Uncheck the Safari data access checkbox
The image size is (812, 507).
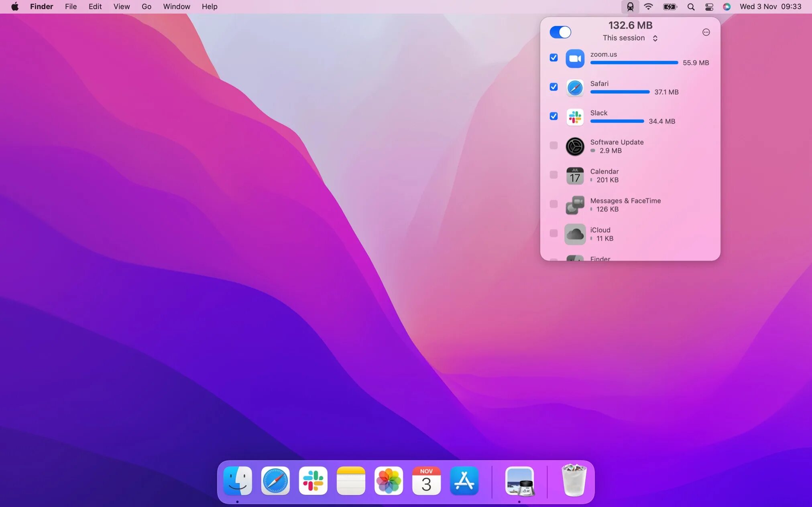[x=554, y=87]
